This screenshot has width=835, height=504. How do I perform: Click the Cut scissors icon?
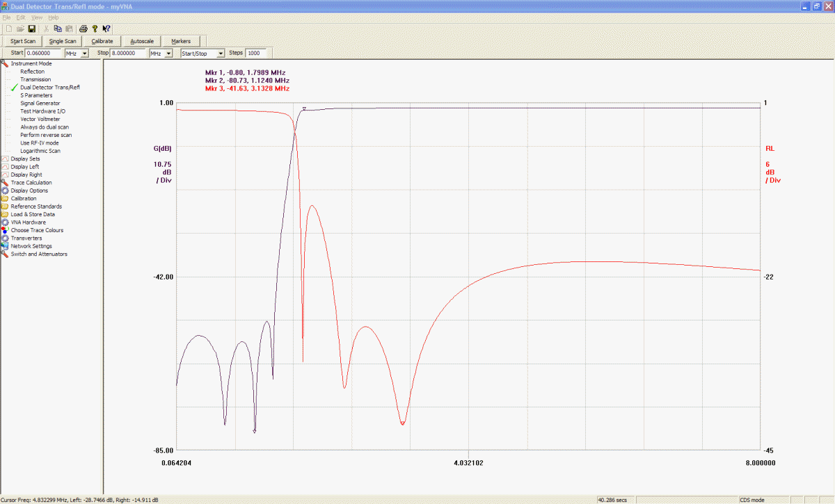(x=47, y=29)
